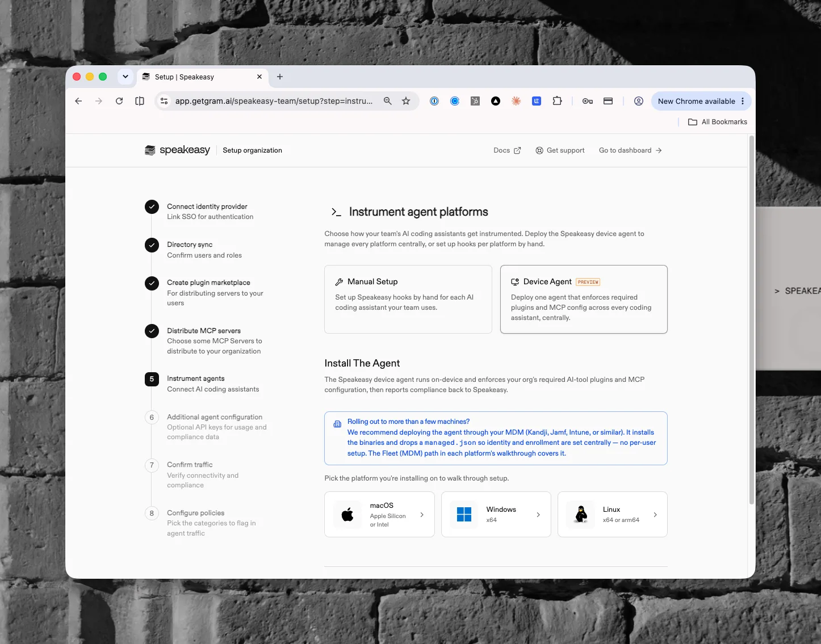Expand the Windows card chevron
This screenshot has height=644, width=821.
pyautogui.click(x=538, y=515)
